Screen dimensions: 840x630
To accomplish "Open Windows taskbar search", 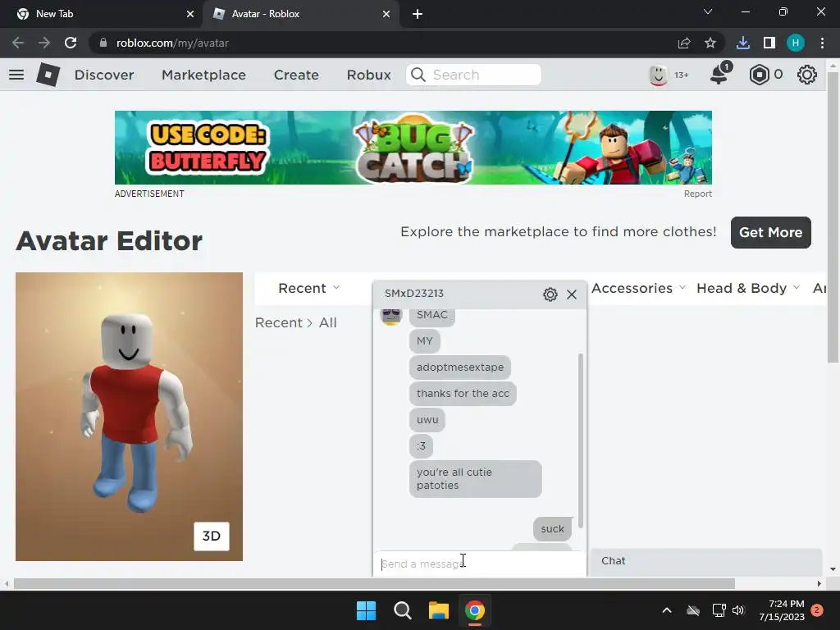I will (402, 610).
